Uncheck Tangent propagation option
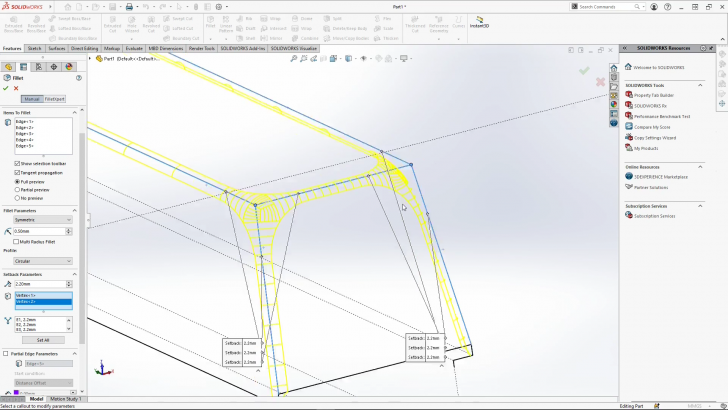Screen dimensions: 728x410 coord(17,172)
